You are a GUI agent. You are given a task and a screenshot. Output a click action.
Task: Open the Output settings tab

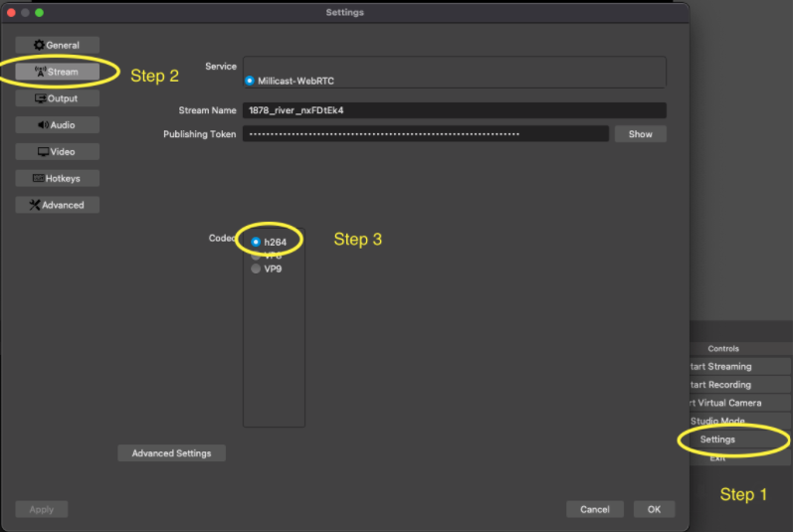tap(57, 98)
